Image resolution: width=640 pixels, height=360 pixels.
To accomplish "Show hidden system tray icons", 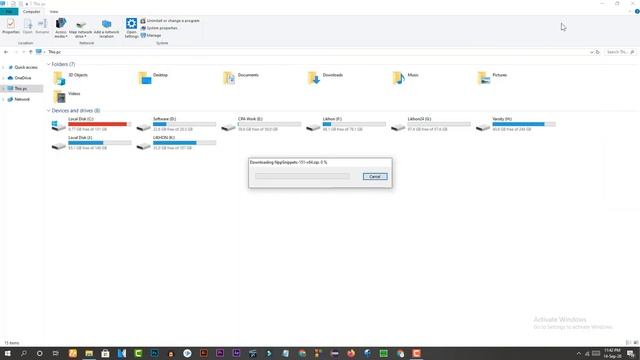I will point(578,353).
